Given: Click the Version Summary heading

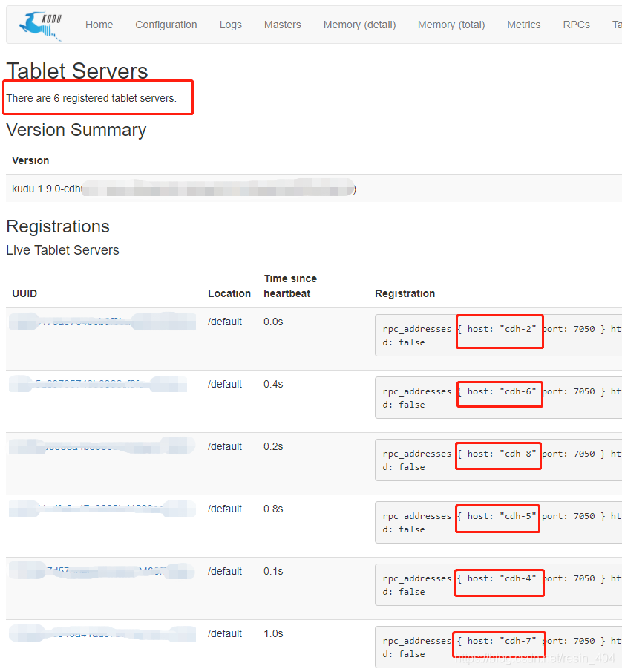Looking at the screenshot, I should [x=76, y=130].
